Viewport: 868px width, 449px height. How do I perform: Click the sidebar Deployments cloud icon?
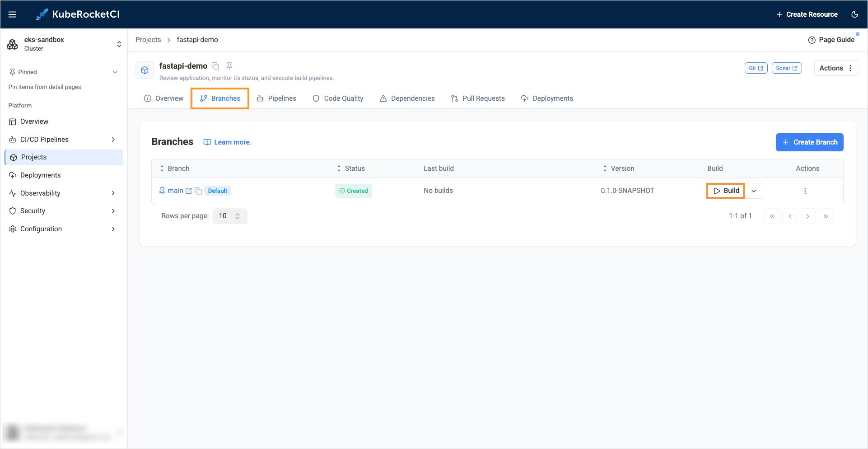13,175
